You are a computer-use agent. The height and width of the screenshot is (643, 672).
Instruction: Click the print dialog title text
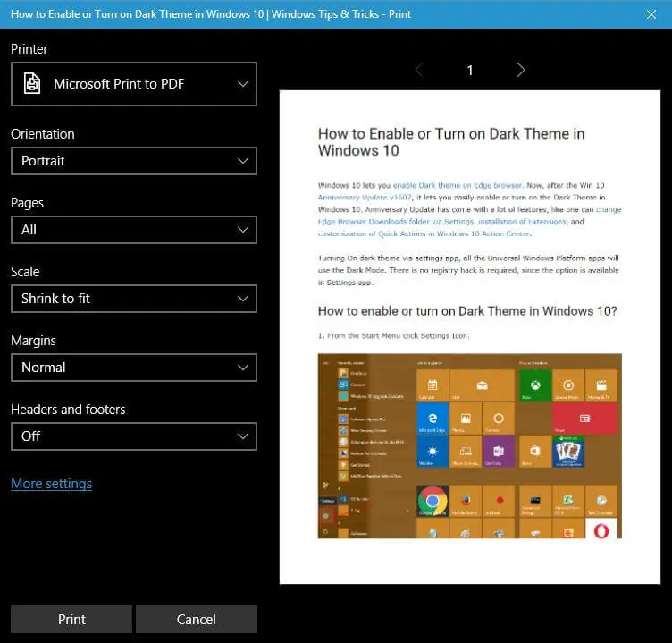[210, 14]
